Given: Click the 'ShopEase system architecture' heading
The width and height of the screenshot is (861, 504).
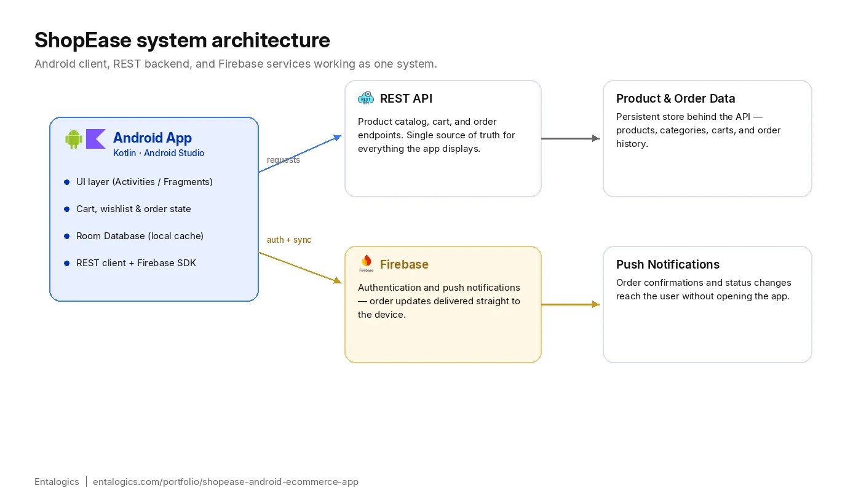Looking at the screenshot, I should point(182,40).
